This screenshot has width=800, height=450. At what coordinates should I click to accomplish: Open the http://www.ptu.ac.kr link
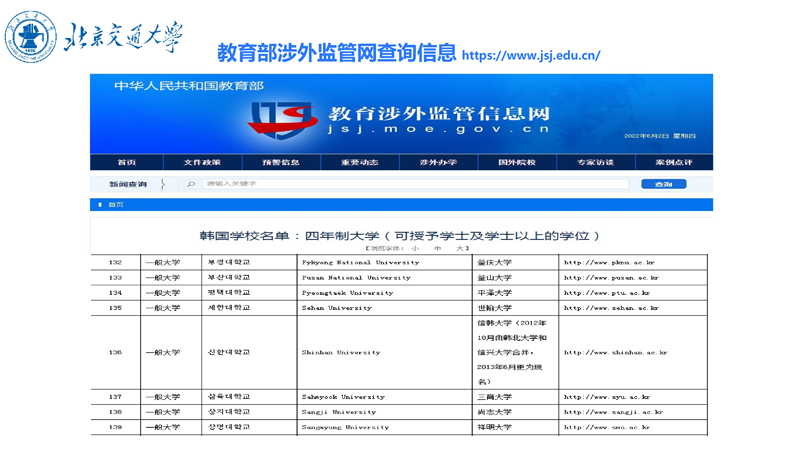click(x=607, y=293)
